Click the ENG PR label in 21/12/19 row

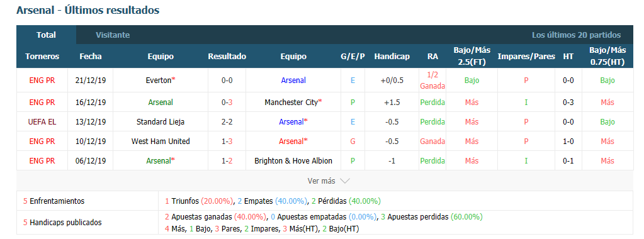click(x=42, y=81)
